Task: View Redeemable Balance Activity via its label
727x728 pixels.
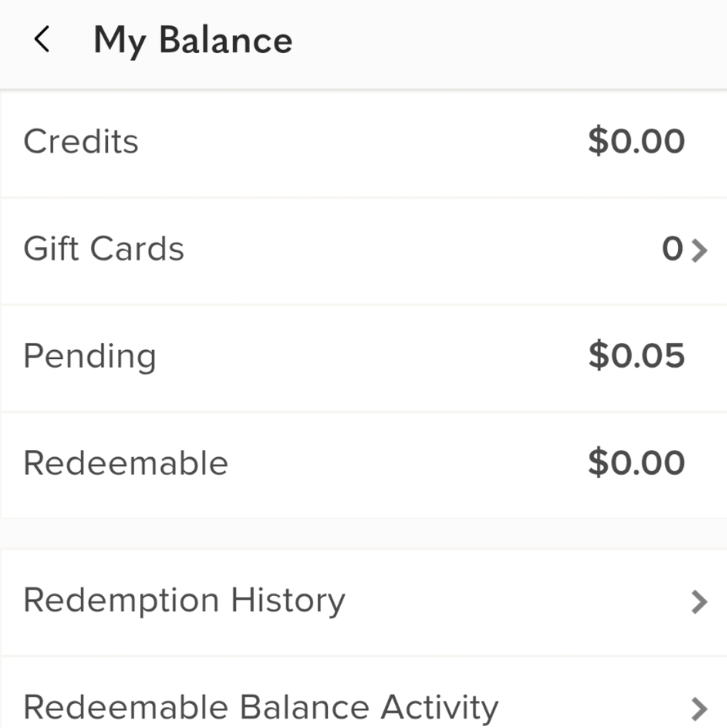Action: coord(261,708)
